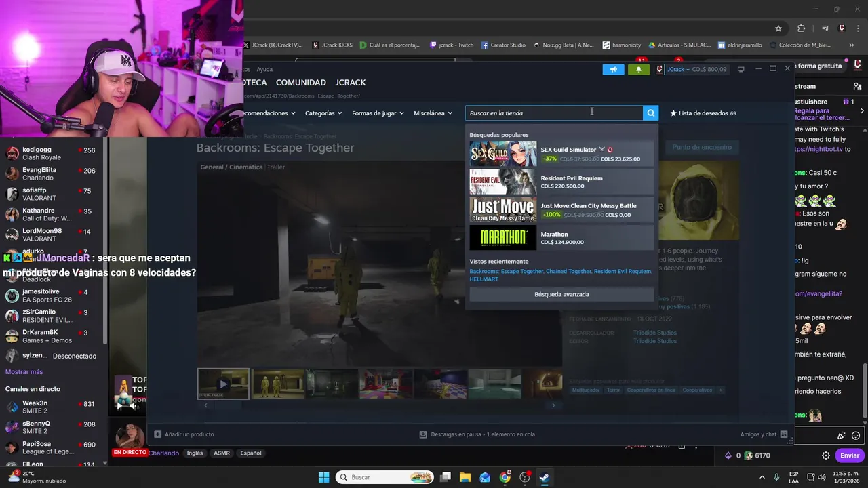
Task: Open Steam notifications bell button
Action: point(638,69)
